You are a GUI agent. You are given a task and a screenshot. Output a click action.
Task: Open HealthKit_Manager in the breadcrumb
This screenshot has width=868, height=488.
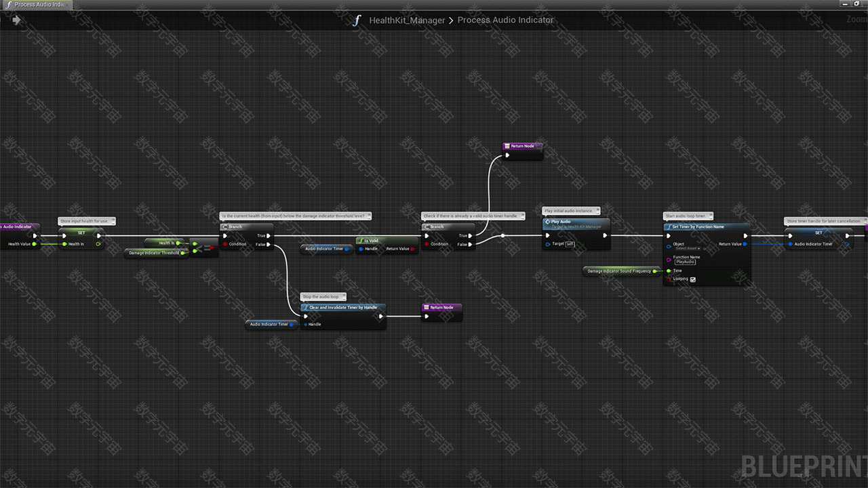[x=407, y=20]
